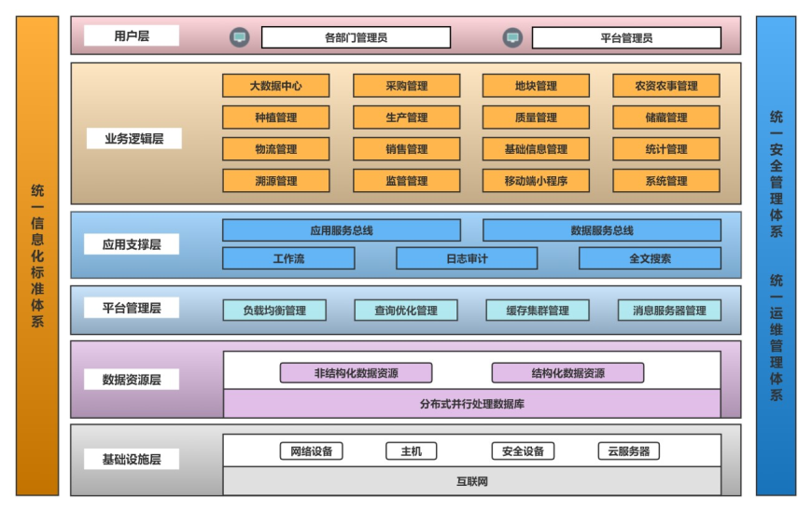Choose the 全文搜索 box
The image size is (812, 512).
coord(650,258)
